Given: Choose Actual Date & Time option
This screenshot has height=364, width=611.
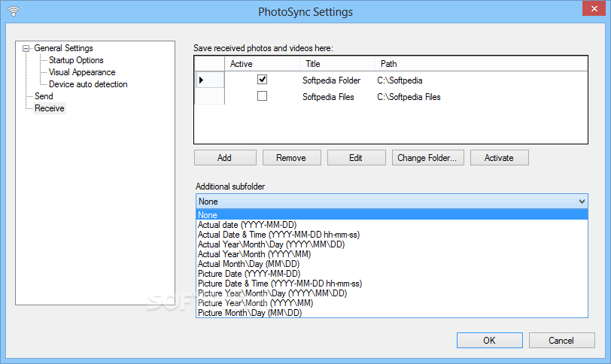Looking at the screenshot, I should pos(391,235).
